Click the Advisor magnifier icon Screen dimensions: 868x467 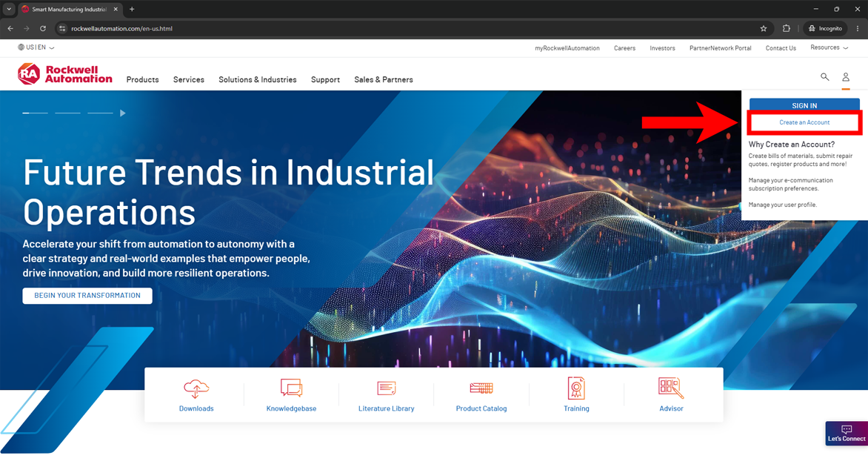point(671,388)
